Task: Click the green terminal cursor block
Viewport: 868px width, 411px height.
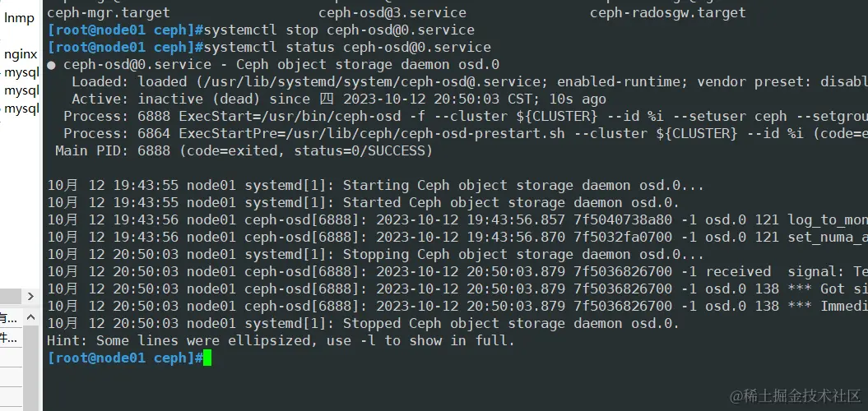Action: click(207, 358)
